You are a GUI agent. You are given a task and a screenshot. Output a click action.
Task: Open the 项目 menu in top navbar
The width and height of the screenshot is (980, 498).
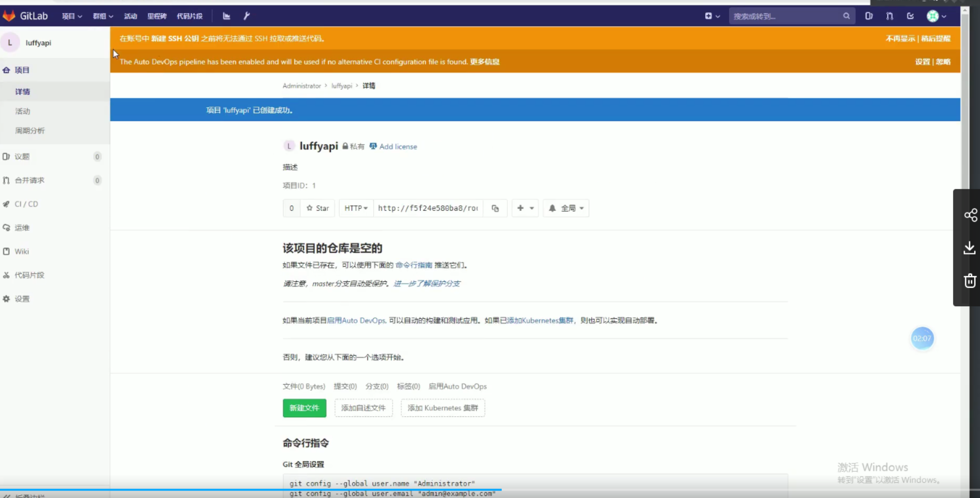click(72, 16)
